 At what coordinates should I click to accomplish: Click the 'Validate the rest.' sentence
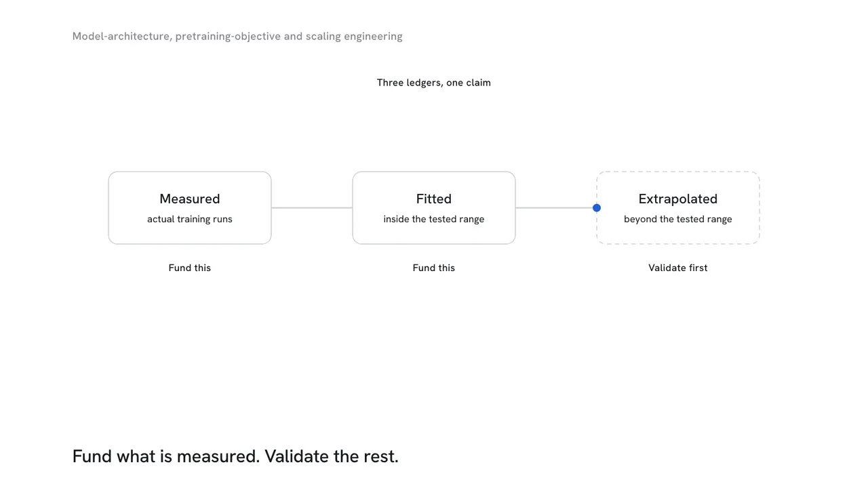[x=332, y=456]
